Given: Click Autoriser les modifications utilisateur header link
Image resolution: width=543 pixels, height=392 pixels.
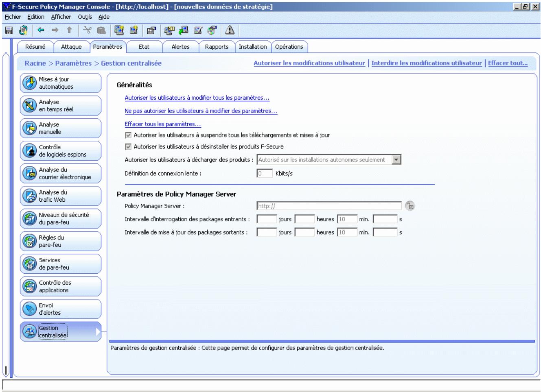Looking at the screenshot, I should coord(309,63).
